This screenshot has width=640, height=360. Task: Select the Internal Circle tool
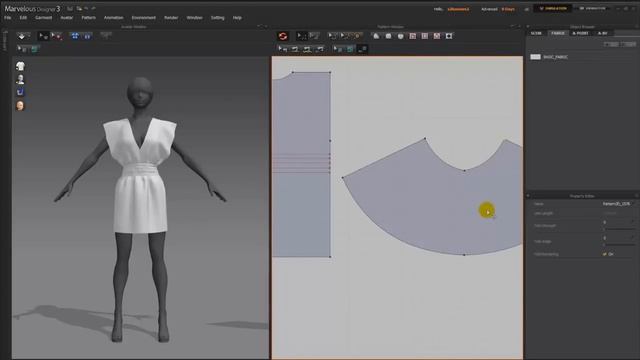point(437,36)
